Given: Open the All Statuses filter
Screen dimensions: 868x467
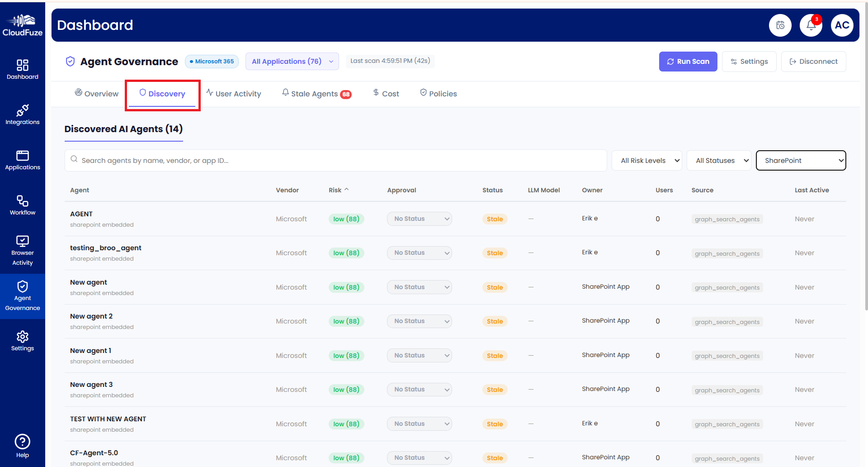Looking at the screenshot, I should (719, 161).
